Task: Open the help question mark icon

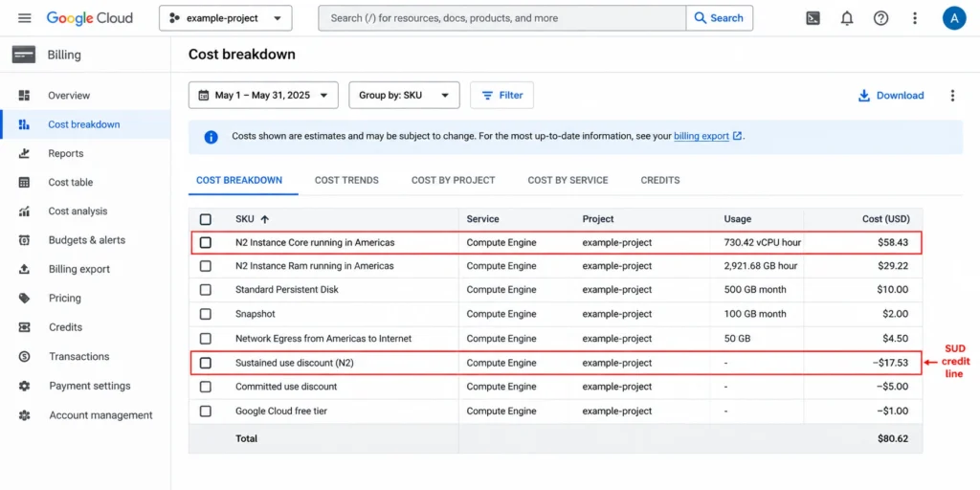Action: point(880,18)
